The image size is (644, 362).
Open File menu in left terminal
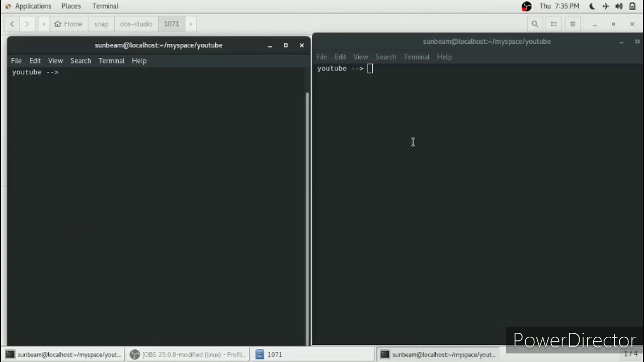(x=16, y=61)
